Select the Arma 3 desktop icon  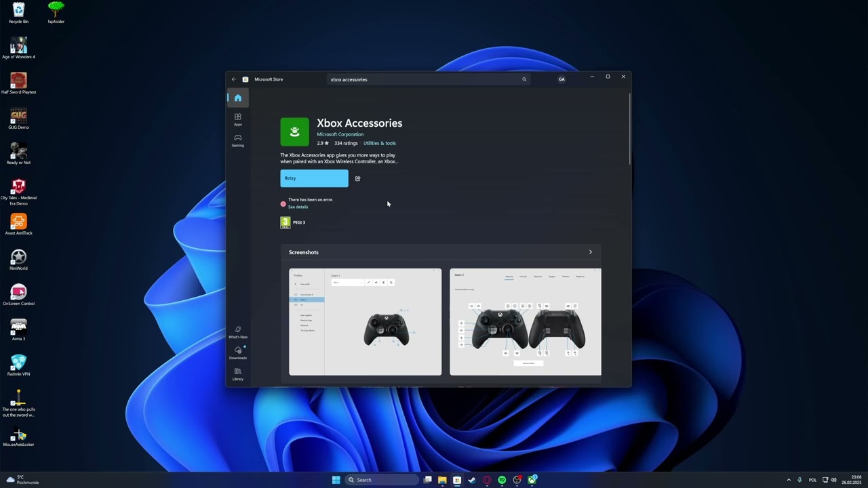point(18,330)
